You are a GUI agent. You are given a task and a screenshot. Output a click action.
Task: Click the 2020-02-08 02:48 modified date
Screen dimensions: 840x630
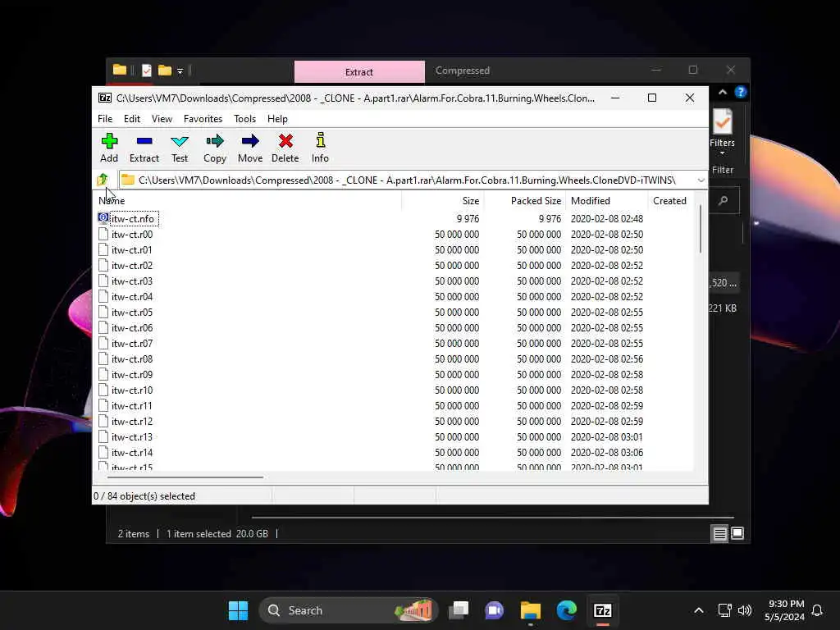607,218
